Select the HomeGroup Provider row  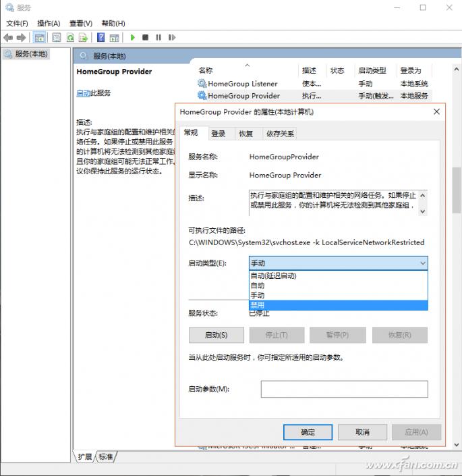[x=314, y=96]
